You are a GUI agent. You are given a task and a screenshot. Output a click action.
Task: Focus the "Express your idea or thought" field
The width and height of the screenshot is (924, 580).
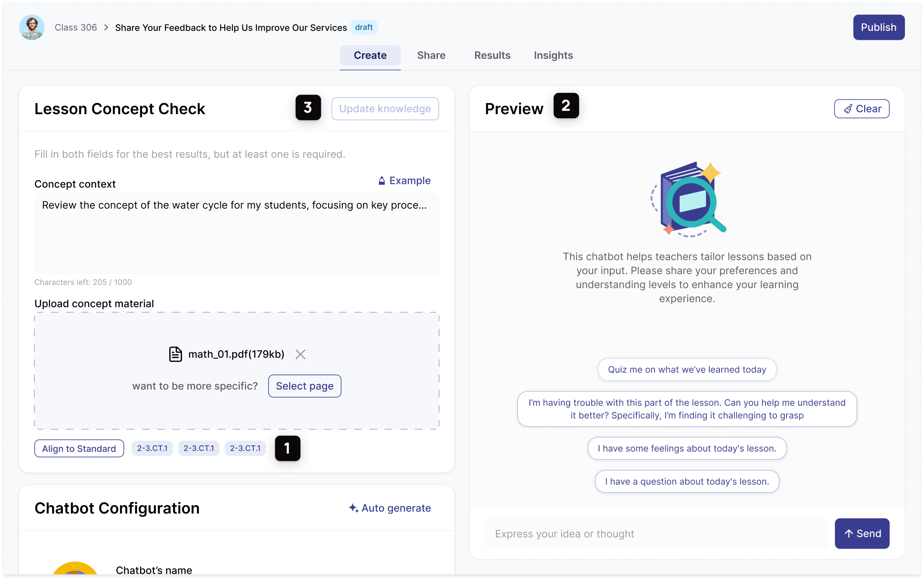point(656,534)
